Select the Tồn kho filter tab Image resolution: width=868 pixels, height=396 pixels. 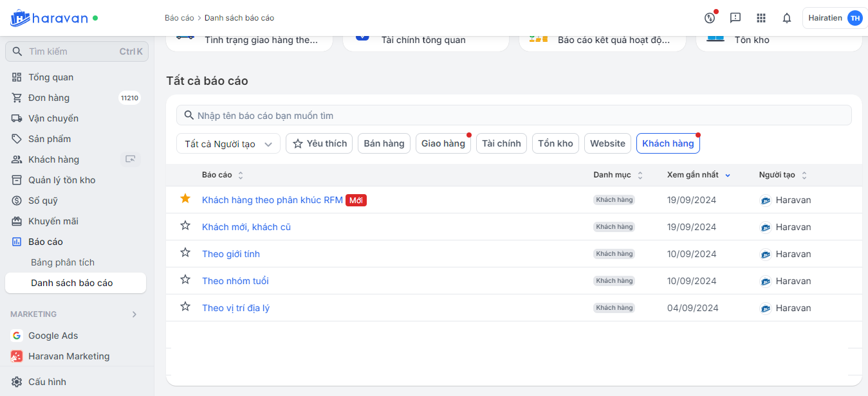coord(555,143)
